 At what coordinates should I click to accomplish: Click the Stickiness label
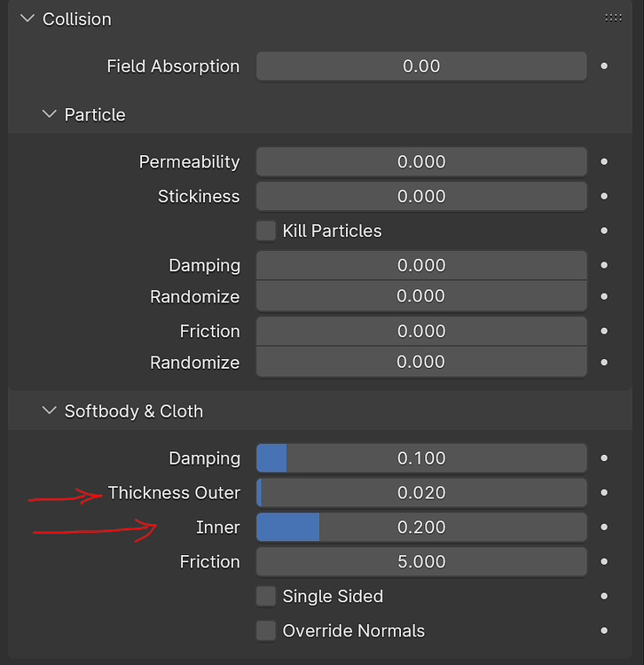(199, 196)
